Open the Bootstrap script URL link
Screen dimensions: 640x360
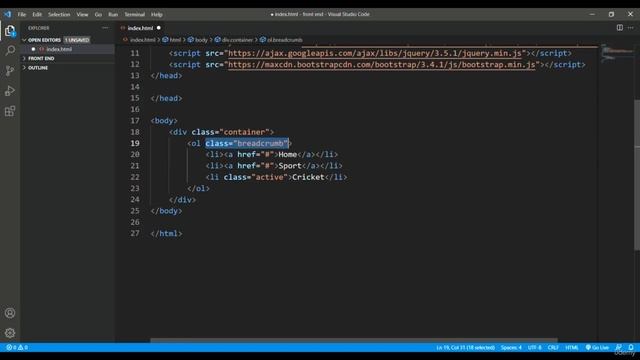[382, 65]
